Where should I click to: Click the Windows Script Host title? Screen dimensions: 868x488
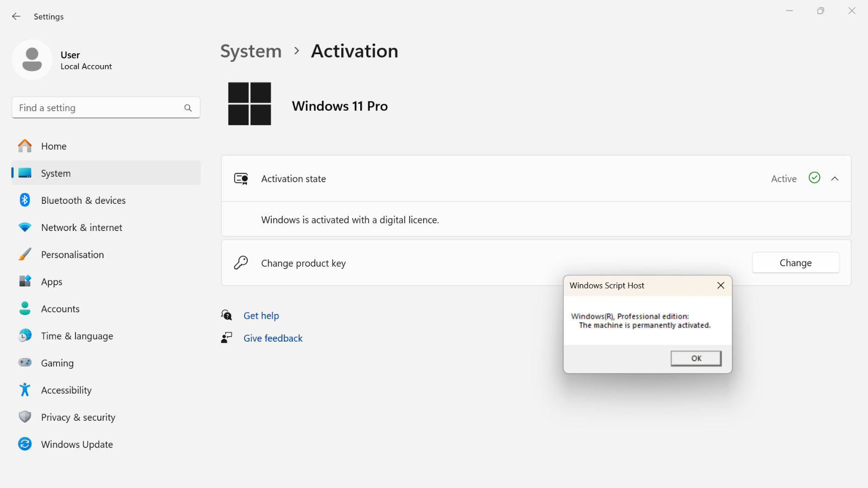607,285
